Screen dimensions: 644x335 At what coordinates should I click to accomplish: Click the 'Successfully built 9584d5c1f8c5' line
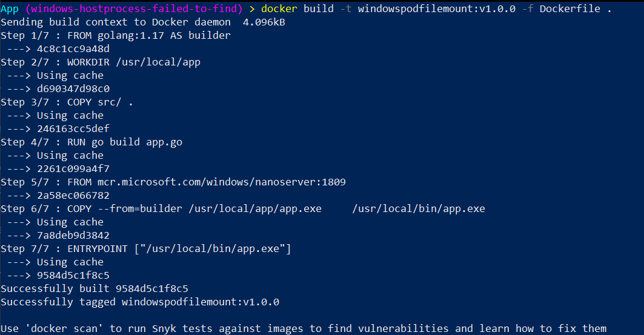[x=98, y=288]
